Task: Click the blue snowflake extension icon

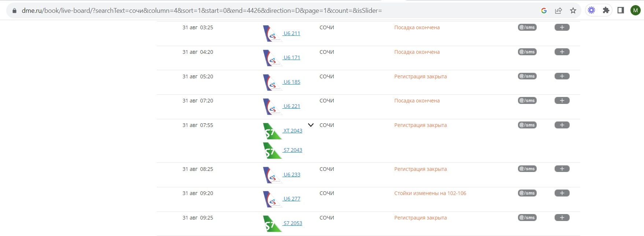Action: [591, 10]
